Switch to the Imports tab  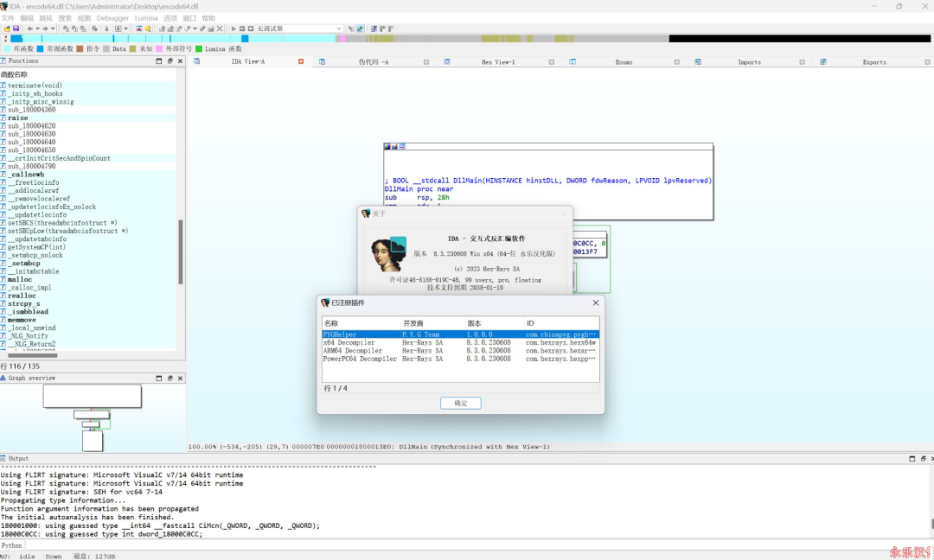click(749, 62)
